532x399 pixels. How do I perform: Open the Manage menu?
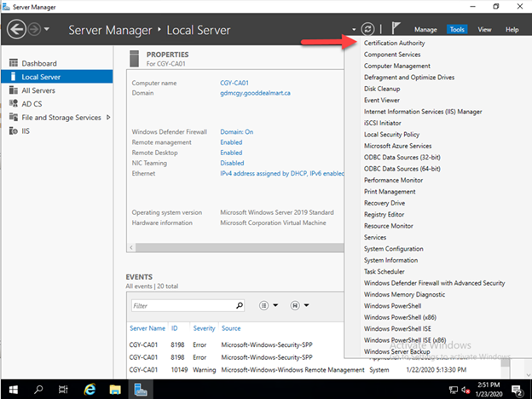coord(425,30)
